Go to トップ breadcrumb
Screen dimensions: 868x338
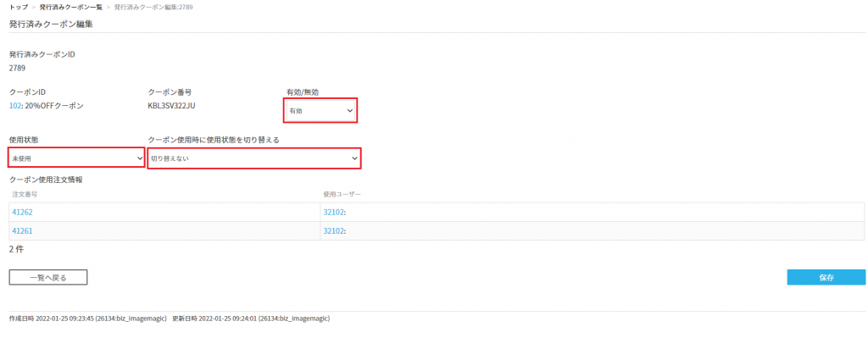[x=19, y=7]
